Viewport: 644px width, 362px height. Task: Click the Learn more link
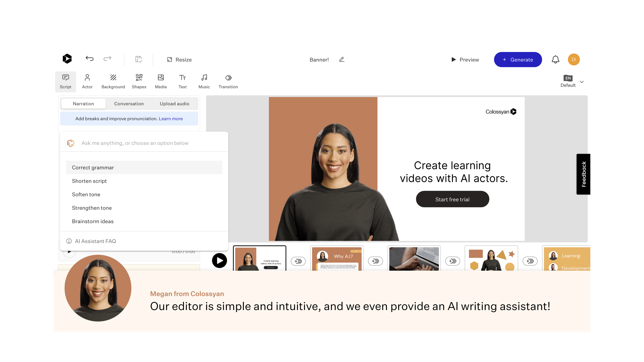[x=171, y=119]
